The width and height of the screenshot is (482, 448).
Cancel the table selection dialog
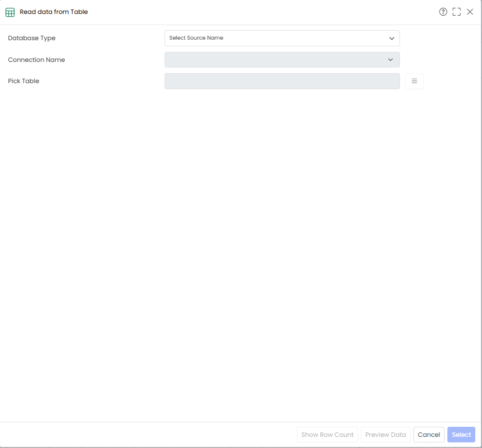[x=429, y=435]
